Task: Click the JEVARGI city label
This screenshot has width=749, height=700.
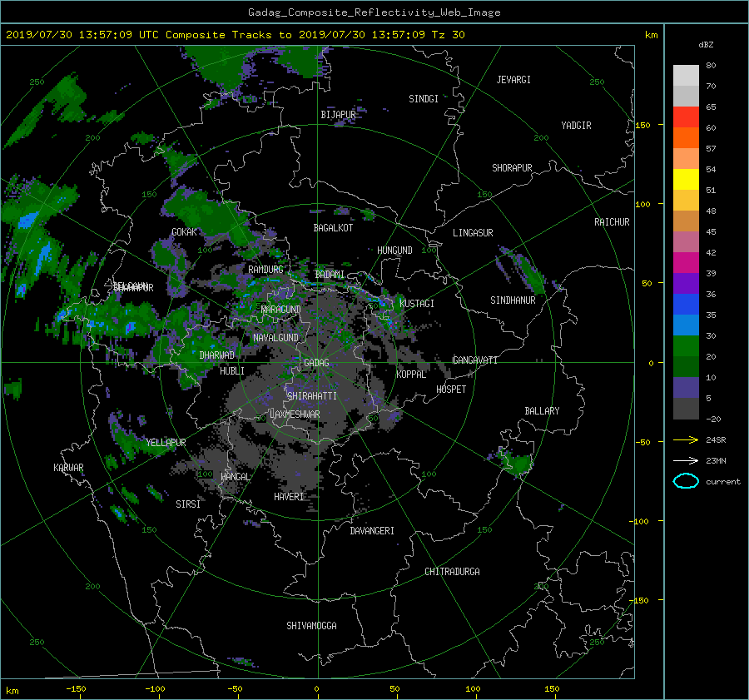Action: (x=513, y=80)
